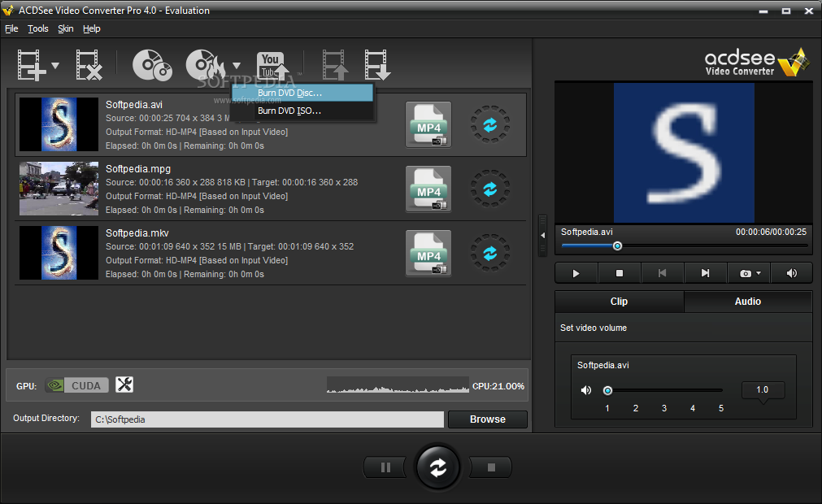
Task: Open the Tools menu
Action: coord(37,28)
